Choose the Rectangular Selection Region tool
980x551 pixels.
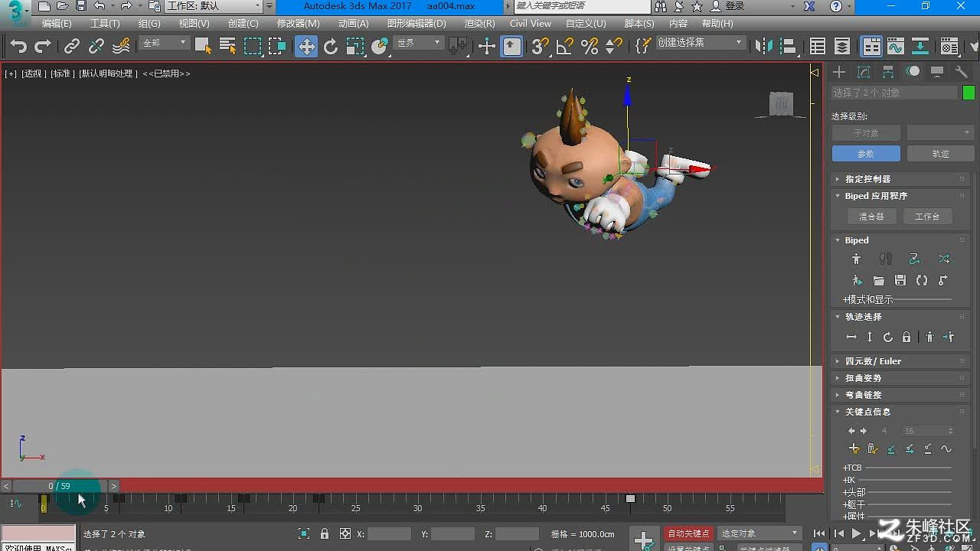pyautogui.click(x=253, y=47)
